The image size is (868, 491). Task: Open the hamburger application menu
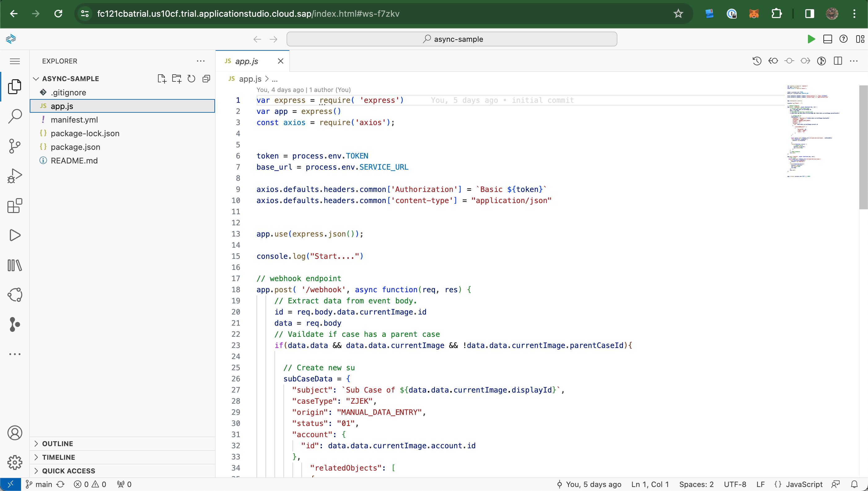[x=15, y=61]
